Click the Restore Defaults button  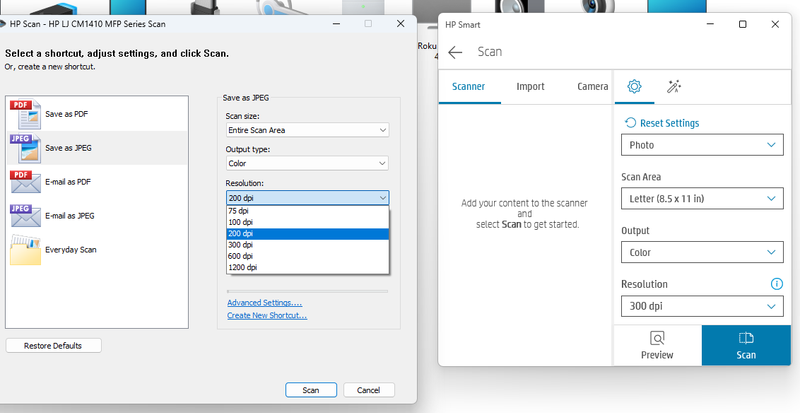pos(53,346)
